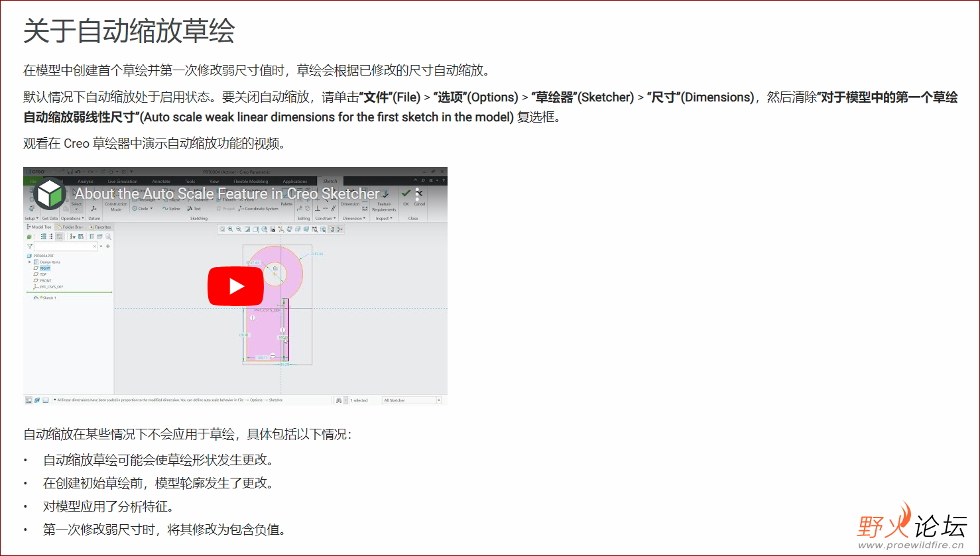Click the paragraph starting '在模型中创建首个草绘'
Image resolution: width=980 pixels, height=556 pixels.
(257, 70)
